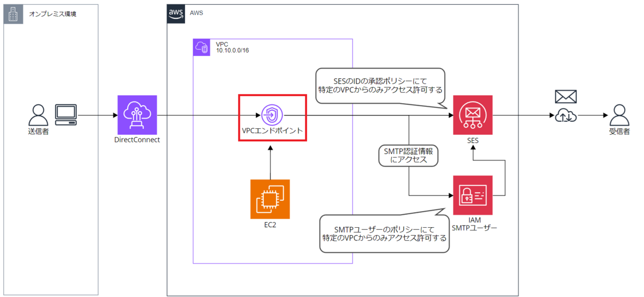Click the SMTP user policy callout

385,233
